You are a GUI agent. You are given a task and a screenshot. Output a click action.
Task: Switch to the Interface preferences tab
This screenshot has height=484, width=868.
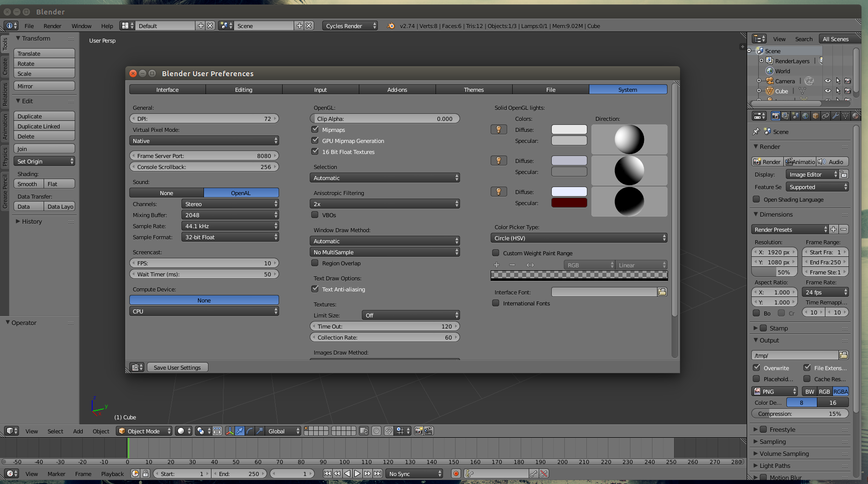point(167,90)
